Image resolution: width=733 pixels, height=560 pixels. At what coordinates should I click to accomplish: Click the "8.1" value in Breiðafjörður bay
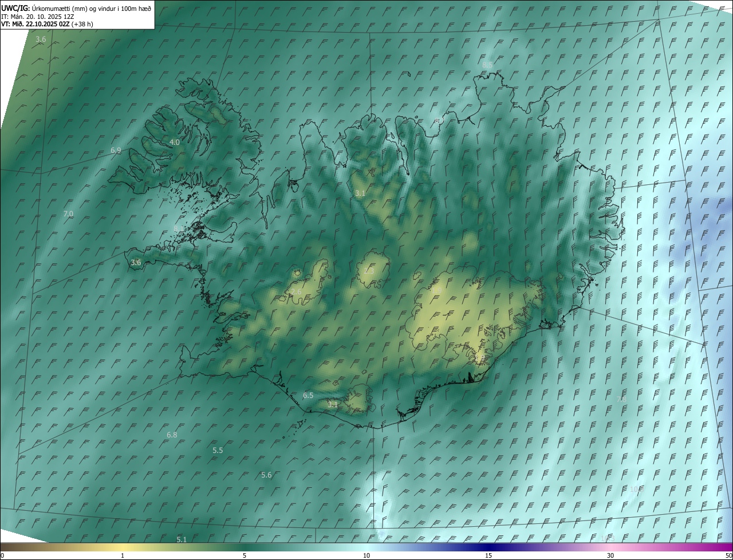point(179,228)
